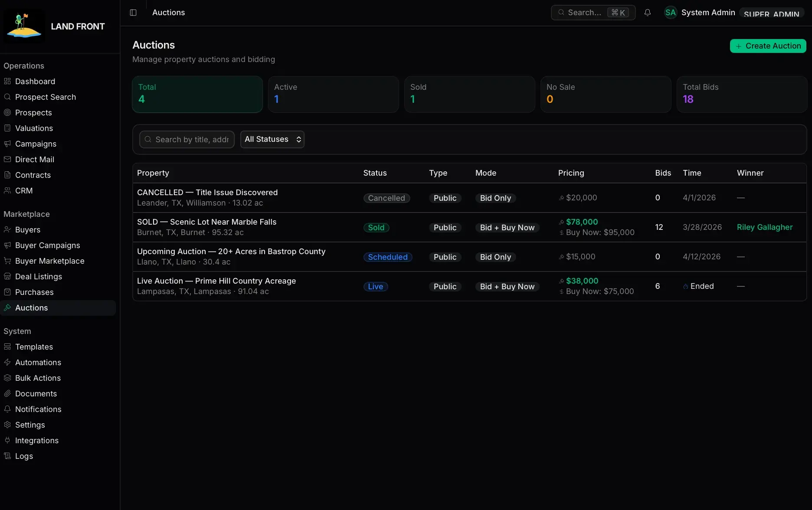This screenshot has width=812, height=510.
Task: Open the CANCELLED Title Issue Discovered auction
Action: coord(469,198)
